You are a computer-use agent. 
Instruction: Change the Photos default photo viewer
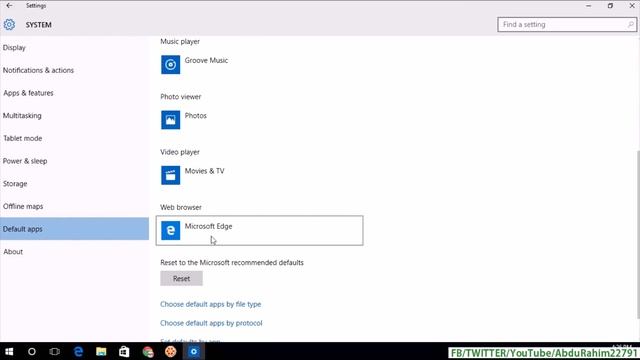(260, 120)
